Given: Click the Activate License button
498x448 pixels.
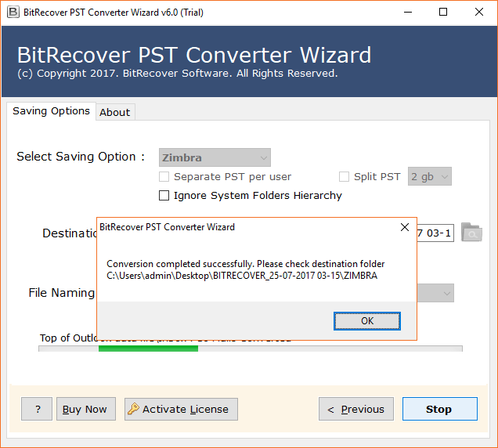Looking at the screenshot, I should [x=181, y=409].
